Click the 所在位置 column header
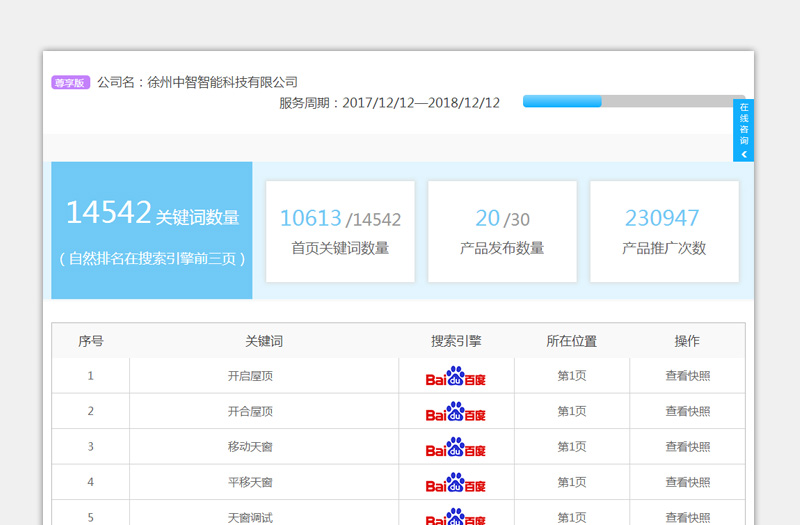 (571, 341)
